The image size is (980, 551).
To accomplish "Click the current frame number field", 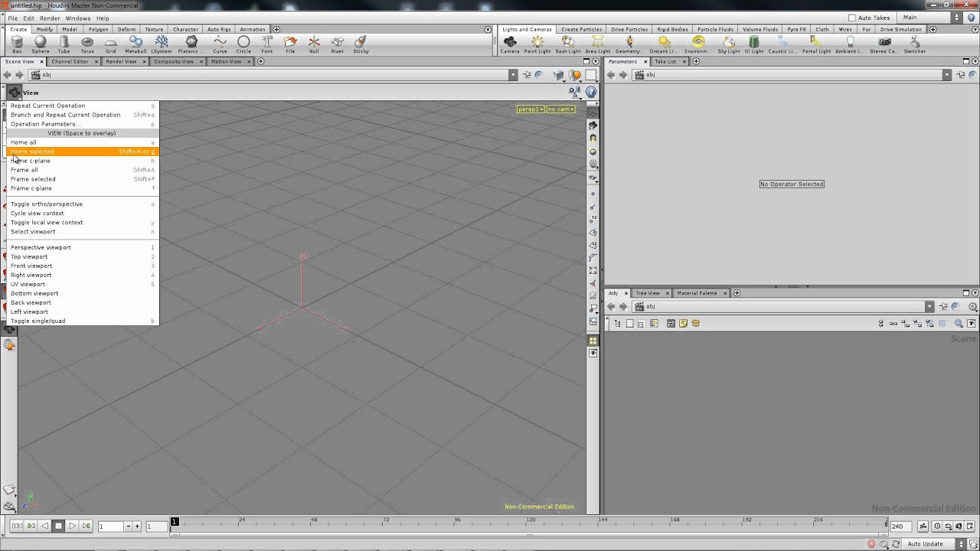I will (111, 527).
